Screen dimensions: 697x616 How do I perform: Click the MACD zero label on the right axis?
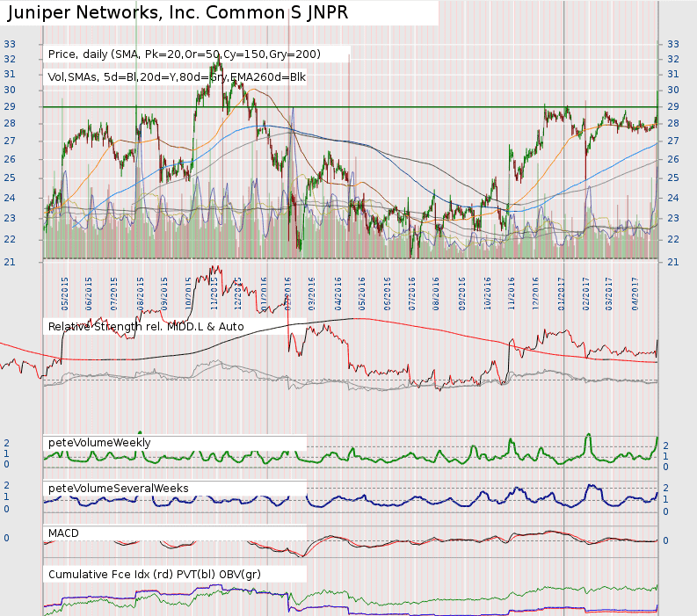coord(665,541)
